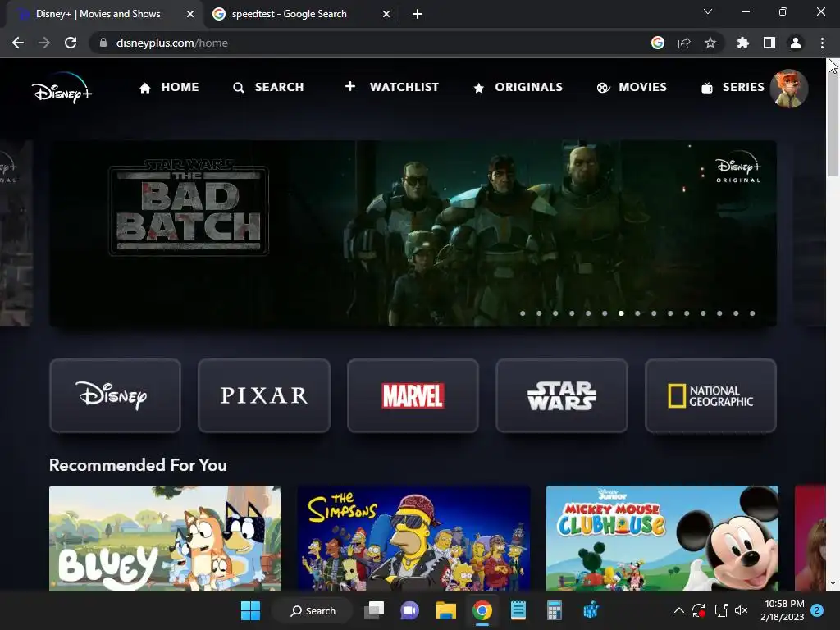Select the currently highlighted carousel dot
The height and width of the screenshot is (630, 840).
click(x=621, y=313)
